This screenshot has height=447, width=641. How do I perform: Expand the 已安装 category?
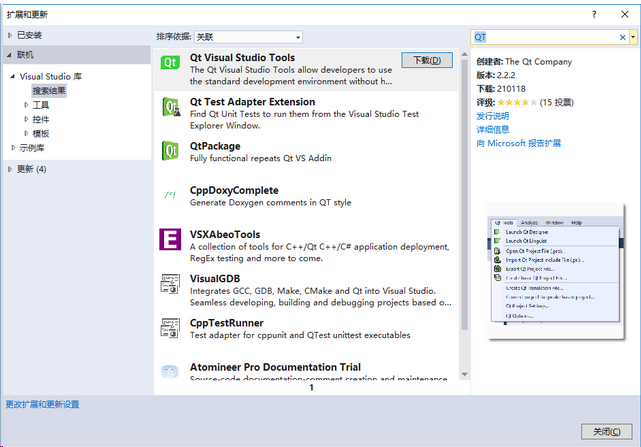pos(10,36)
